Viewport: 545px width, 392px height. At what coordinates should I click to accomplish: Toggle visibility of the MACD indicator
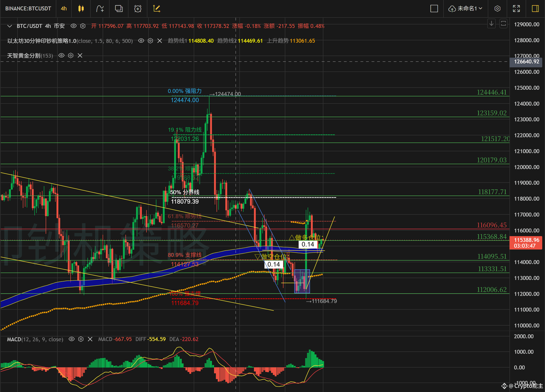tap(71, 339)
